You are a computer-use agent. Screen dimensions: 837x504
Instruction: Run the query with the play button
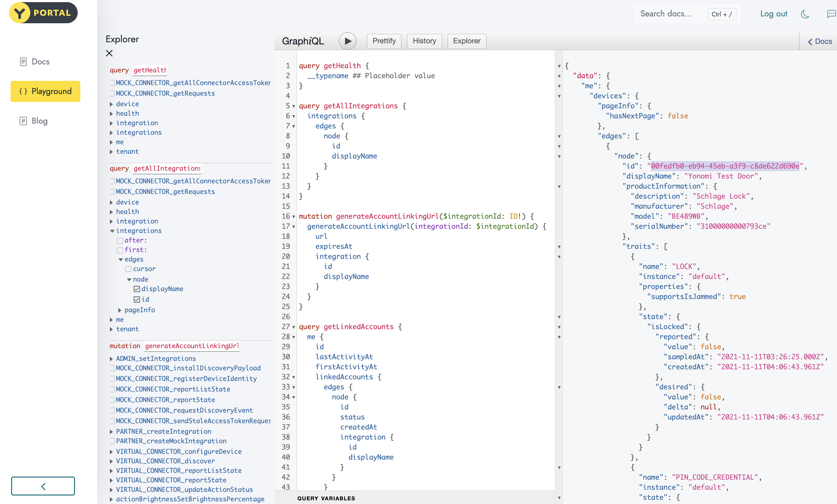click(347, 41)
